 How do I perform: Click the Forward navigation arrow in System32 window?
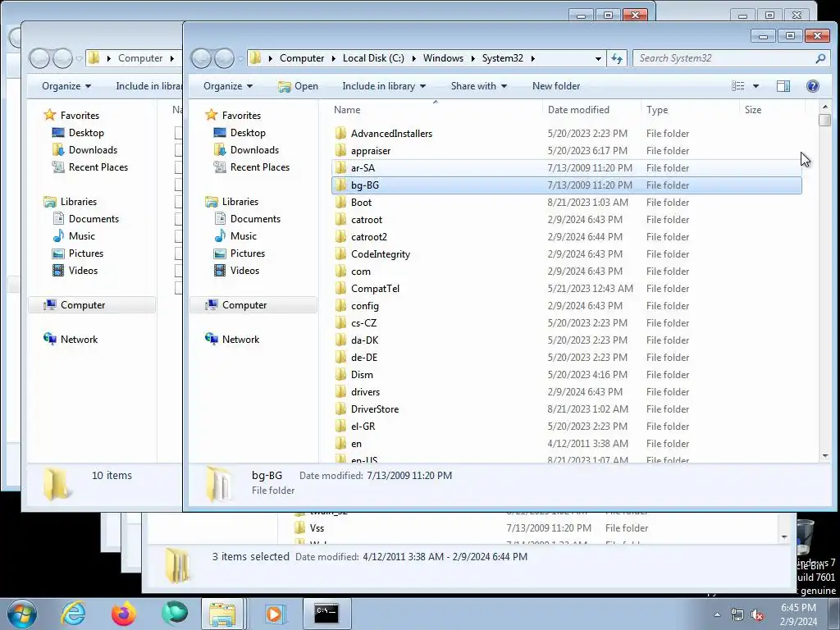point(224,58)
